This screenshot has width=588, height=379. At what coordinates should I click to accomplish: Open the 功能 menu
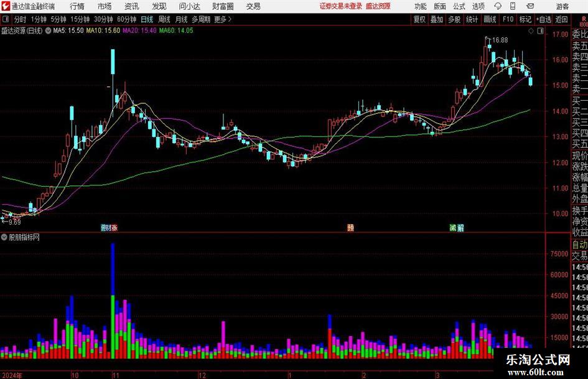(x=421, y=6)
